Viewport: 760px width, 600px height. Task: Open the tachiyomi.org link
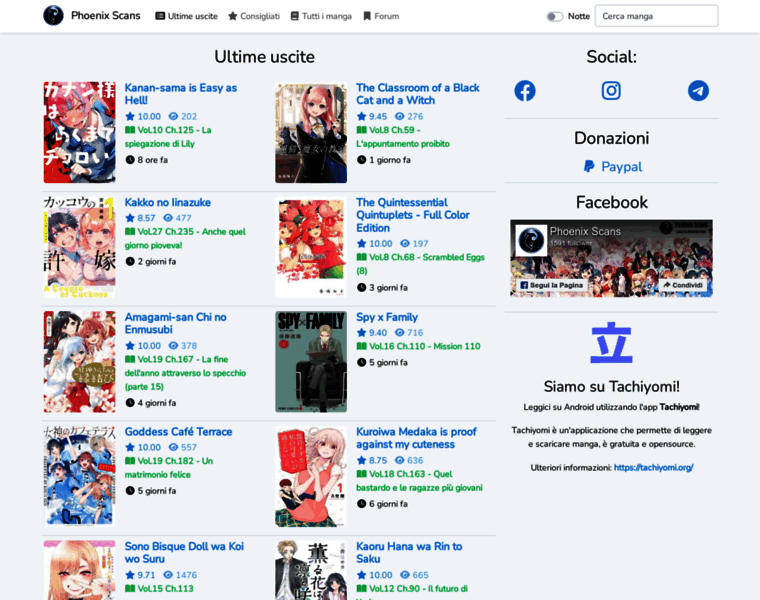[653, 467]
